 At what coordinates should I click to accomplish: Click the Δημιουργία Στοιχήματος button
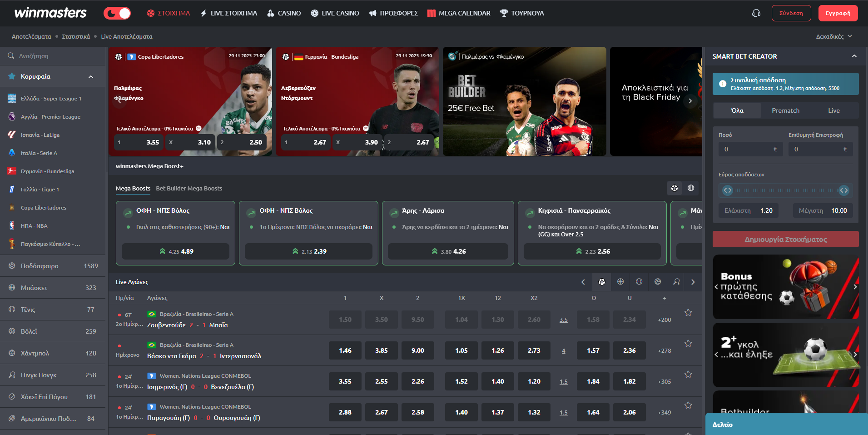tap(785, 239)
